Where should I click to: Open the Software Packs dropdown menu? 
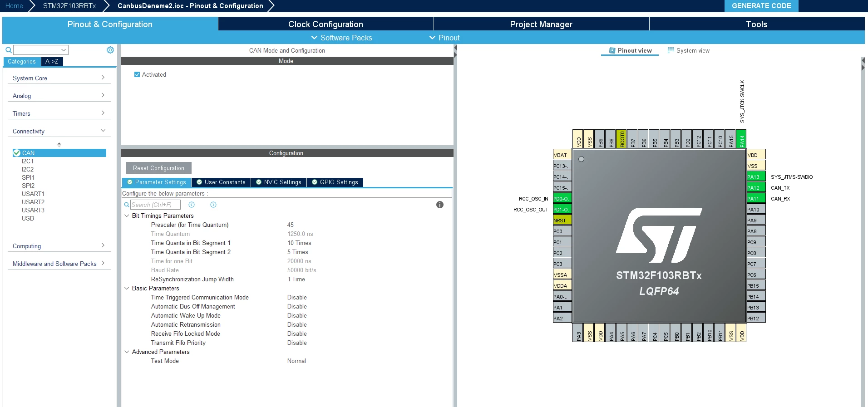pos(342,38)
